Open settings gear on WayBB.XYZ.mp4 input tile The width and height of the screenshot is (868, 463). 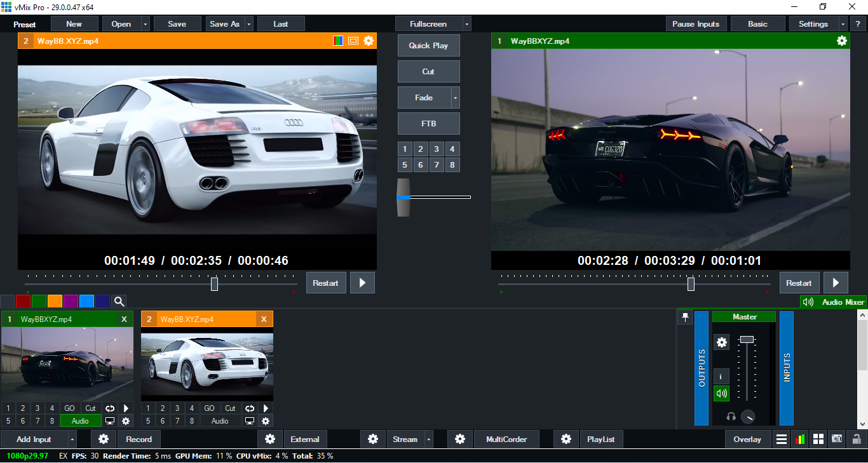coord(266,420)
